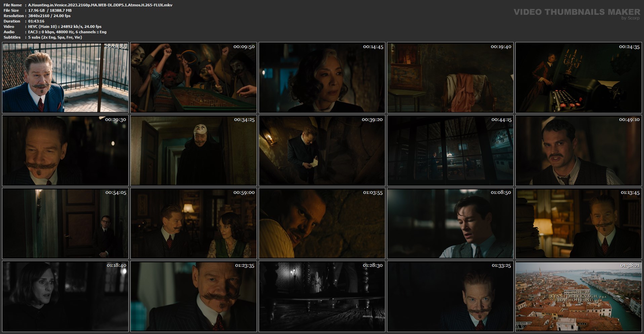Click the HEVC video codec info line
Viewport: 644px width, 334px height.
tap(65, 27)
